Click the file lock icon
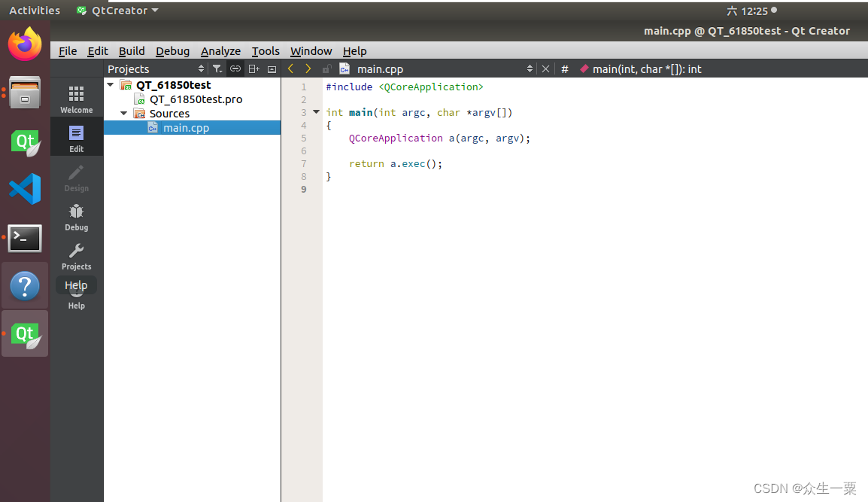 pos(326,68)
